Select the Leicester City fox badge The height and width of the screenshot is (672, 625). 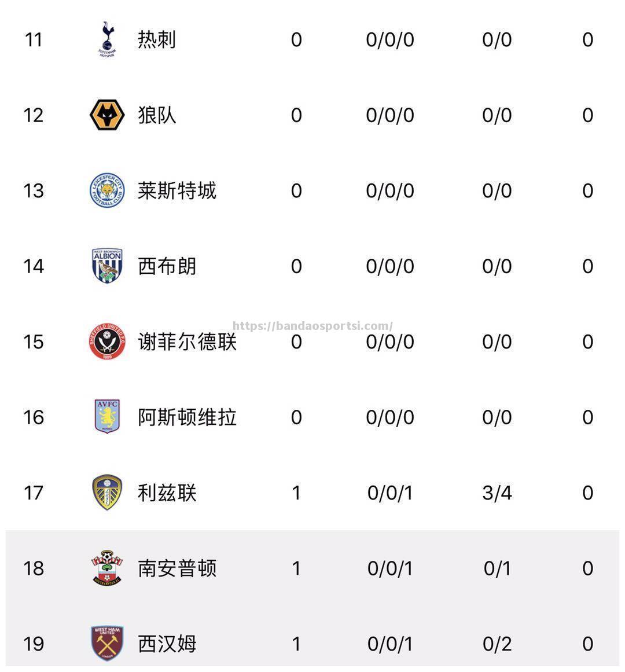[x=107, y=190]
